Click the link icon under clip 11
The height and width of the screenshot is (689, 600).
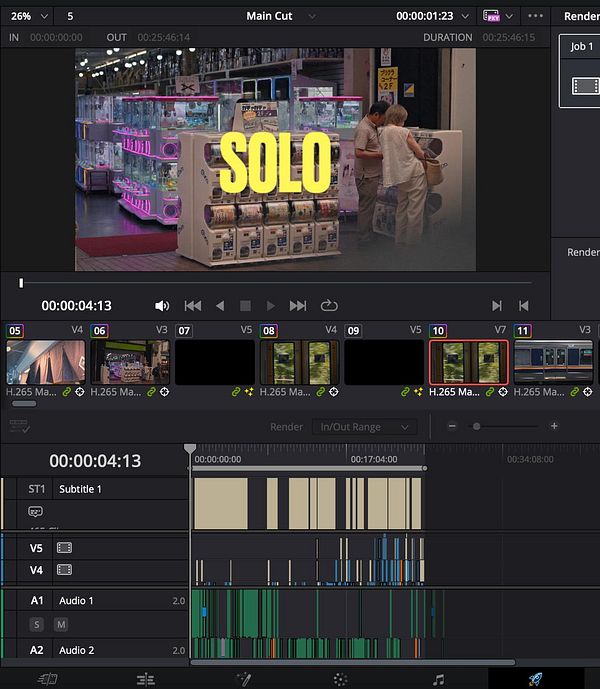[574, 392]
